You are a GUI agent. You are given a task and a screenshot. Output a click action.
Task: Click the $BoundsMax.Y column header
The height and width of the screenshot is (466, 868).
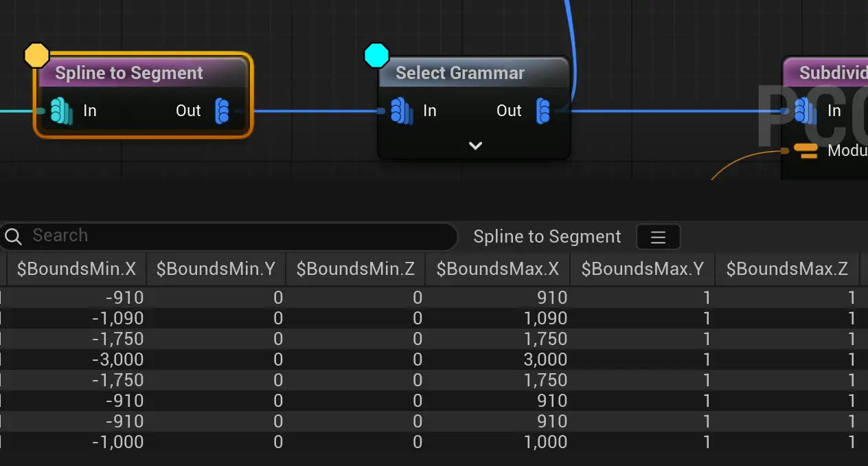pyautogui.click(x=642, y=269)
